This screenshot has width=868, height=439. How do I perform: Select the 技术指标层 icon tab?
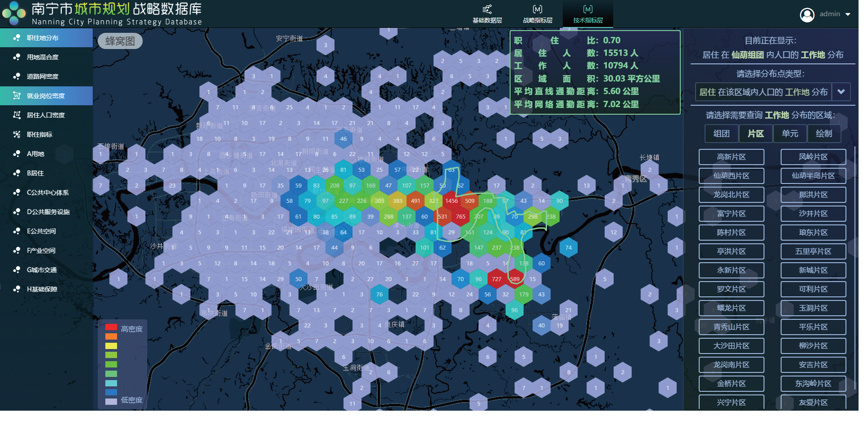point(588,9)
